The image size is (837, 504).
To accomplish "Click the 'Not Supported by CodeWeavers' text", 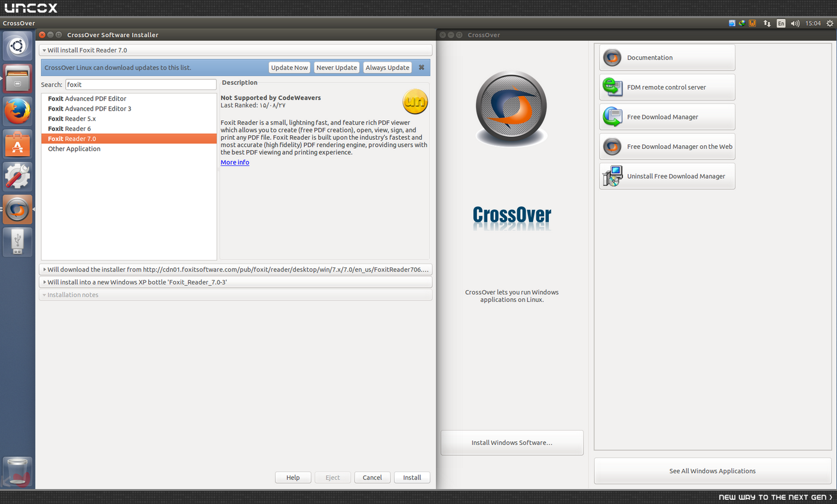I will [x=271, y=97].
